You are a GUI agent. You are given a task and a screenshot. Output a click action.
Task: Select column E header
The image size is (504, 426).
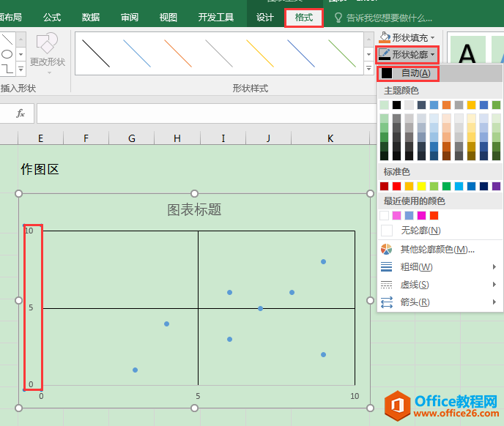coord(40,138)
